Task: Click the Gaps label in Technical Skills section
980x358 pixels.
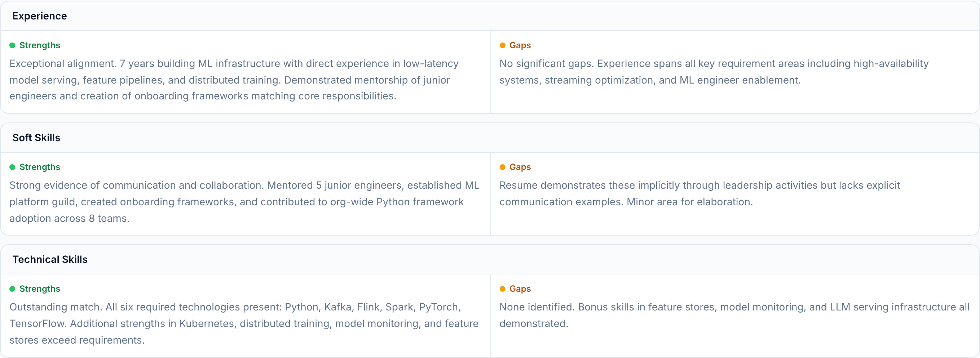Action: (x=520, y=289)
